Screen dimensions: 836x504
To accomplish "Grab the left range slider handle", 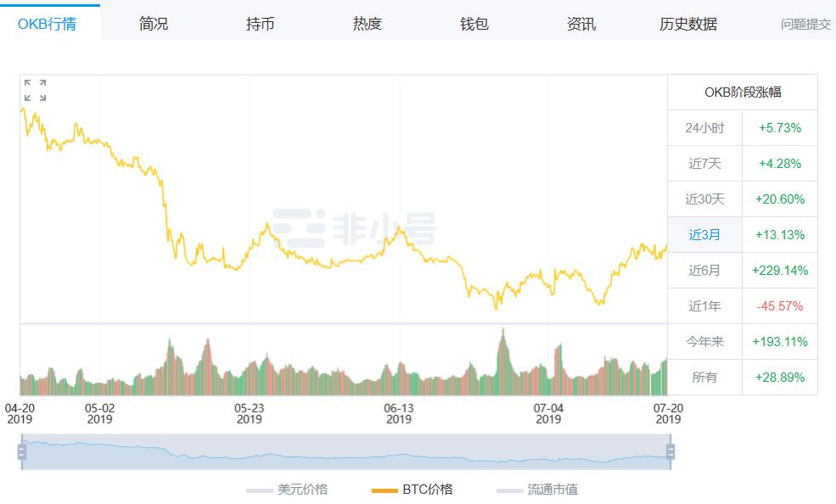I will 22,451.
